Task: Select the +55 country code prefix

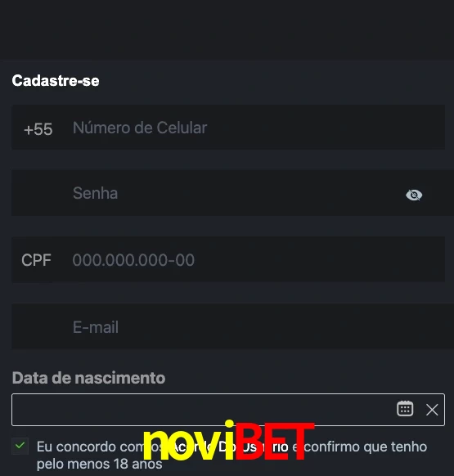Action: [x=38, y=129]
